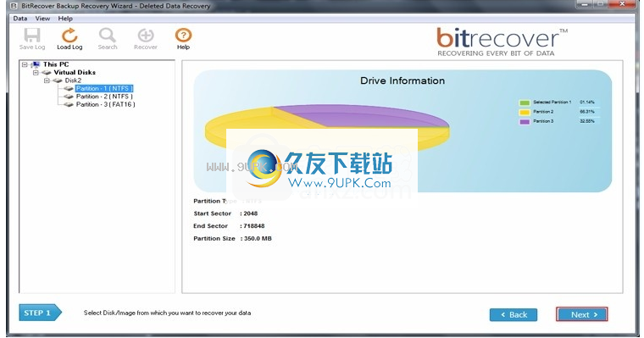Click the Save Log toolbar icon
The height and width of the screenshot is (338, 644).
[32, 36]
